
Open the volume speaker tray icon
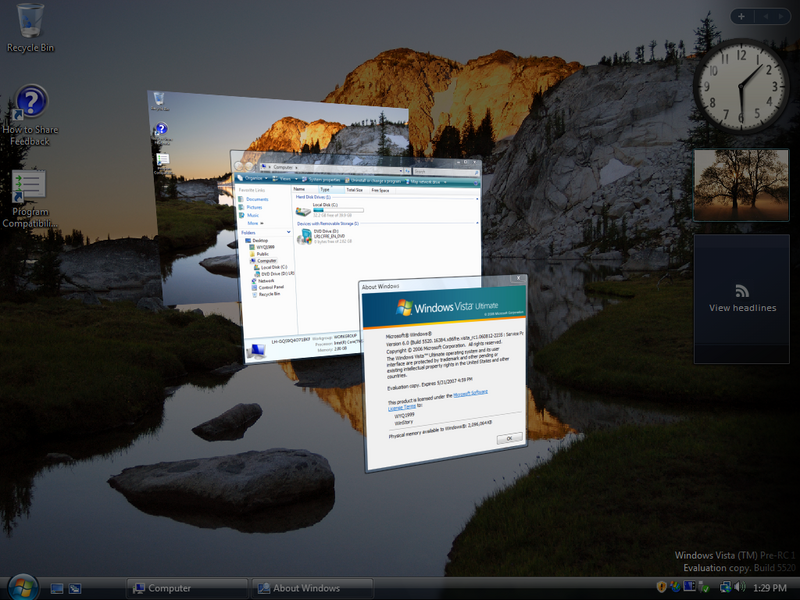740,587
